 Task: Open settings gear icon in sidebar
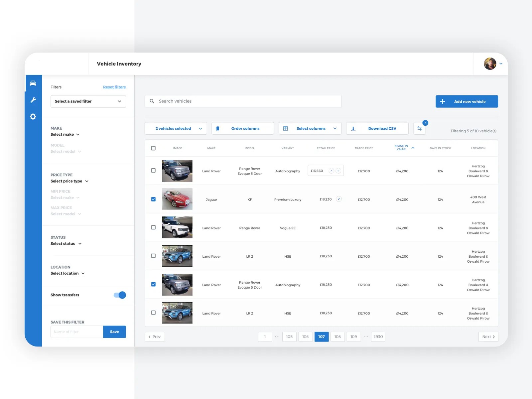(33, 117)
